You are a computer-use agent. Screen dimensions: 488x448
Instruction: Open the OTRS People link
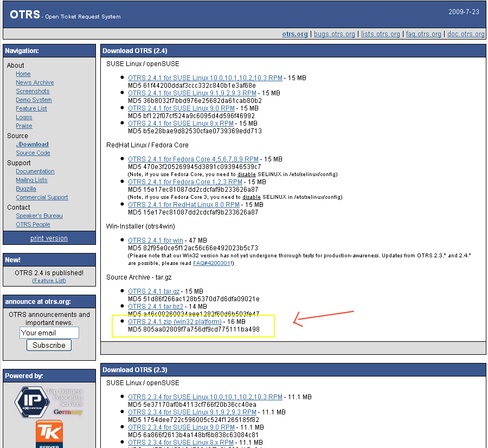coord(33,224)
